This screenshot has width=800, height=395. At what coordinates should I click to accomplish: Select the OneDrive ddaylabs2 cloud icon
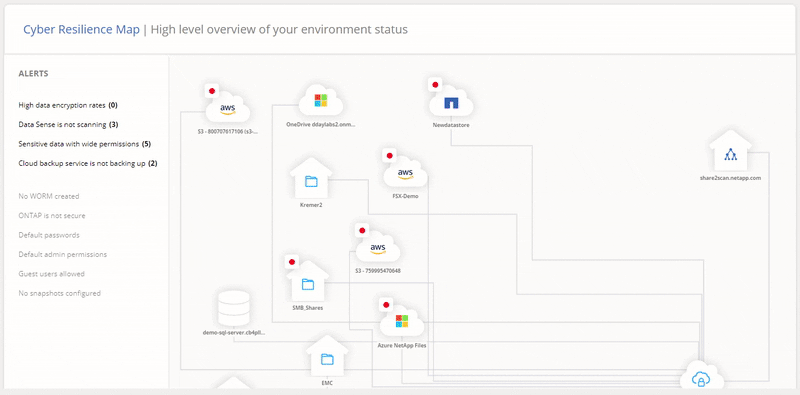320,101
